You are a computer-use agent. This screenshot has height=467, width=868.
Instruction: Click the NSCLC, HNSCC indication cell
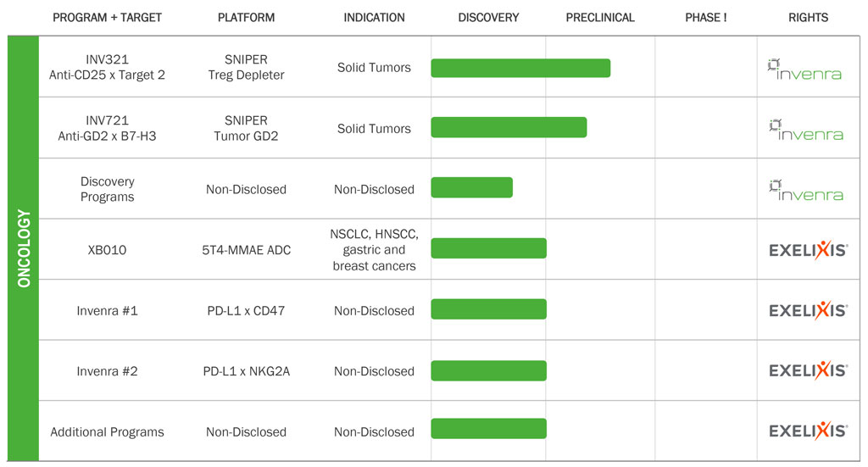click(x=374, y=249)
